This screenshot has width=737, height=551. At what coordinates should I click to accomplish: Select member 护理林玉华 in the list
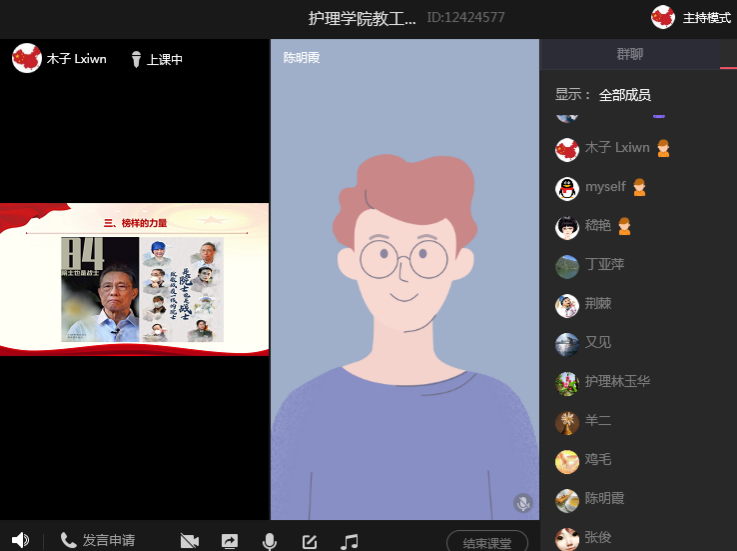(x=617, y=382)
